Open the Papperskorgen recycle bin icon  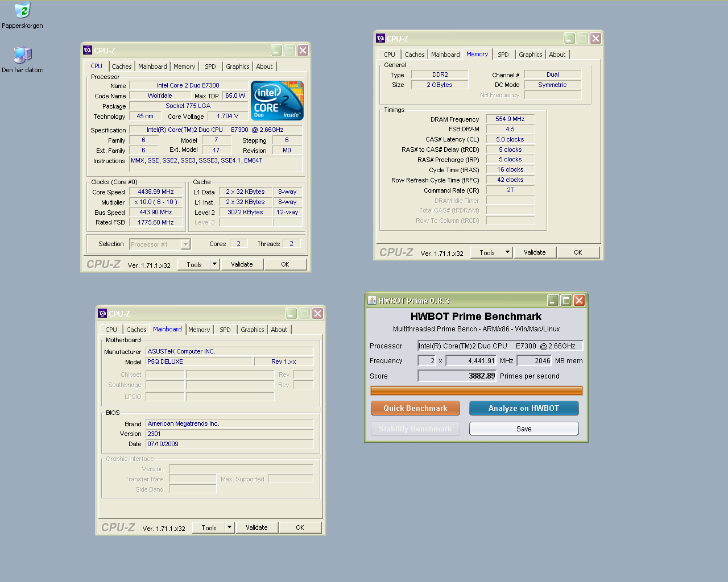point(22,11)
